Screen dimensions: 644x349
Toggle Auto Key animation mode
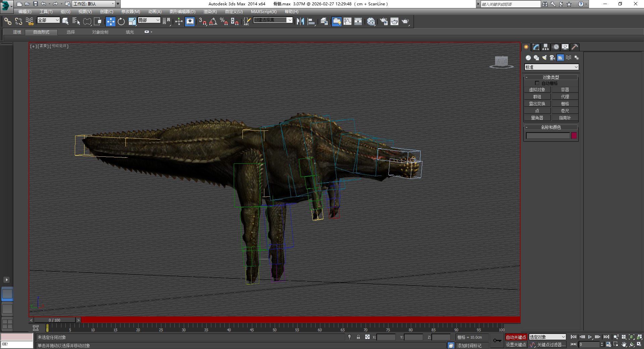click(516, 337)
